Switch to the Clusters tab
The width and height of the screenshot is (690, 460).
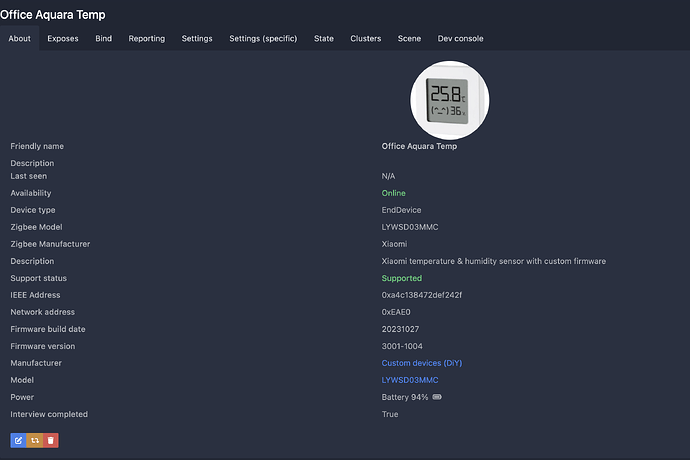coord(366,38)
